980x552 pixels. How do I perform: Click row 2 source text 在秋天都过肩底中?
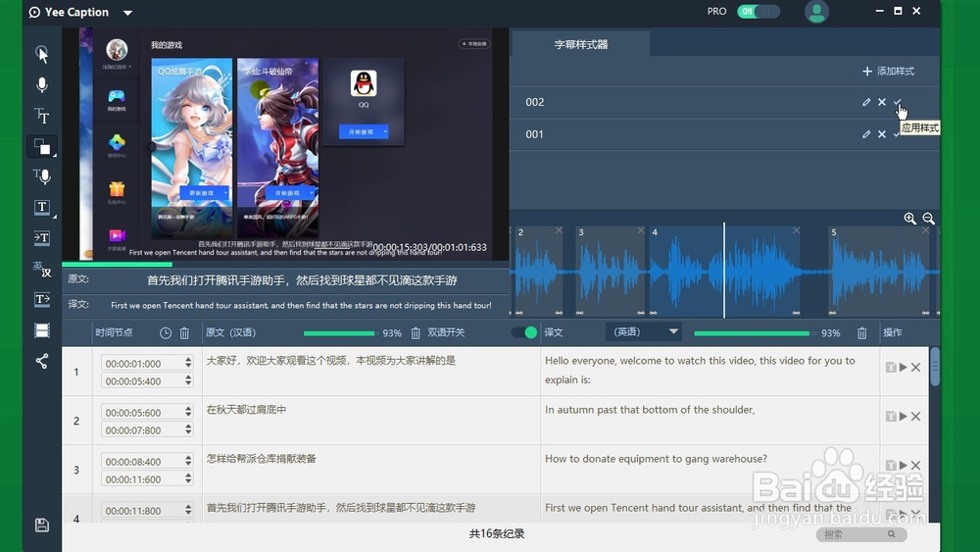(246, 410)
